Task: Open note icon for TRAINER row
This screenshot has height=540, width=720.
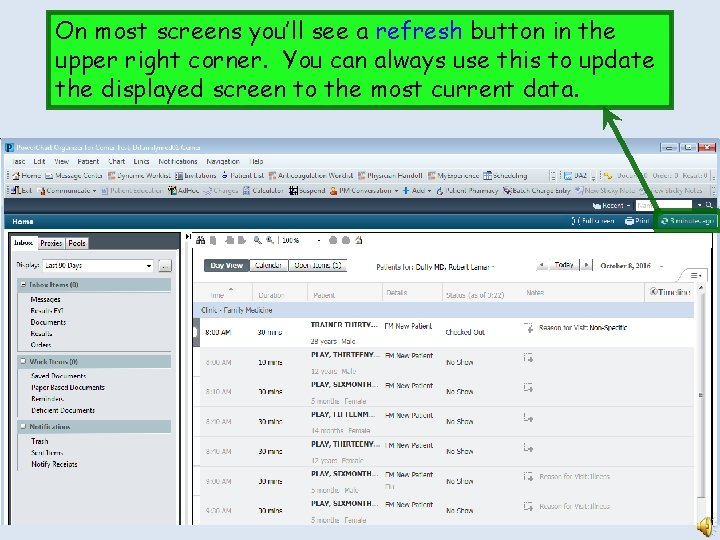Action: coord(529,327)
